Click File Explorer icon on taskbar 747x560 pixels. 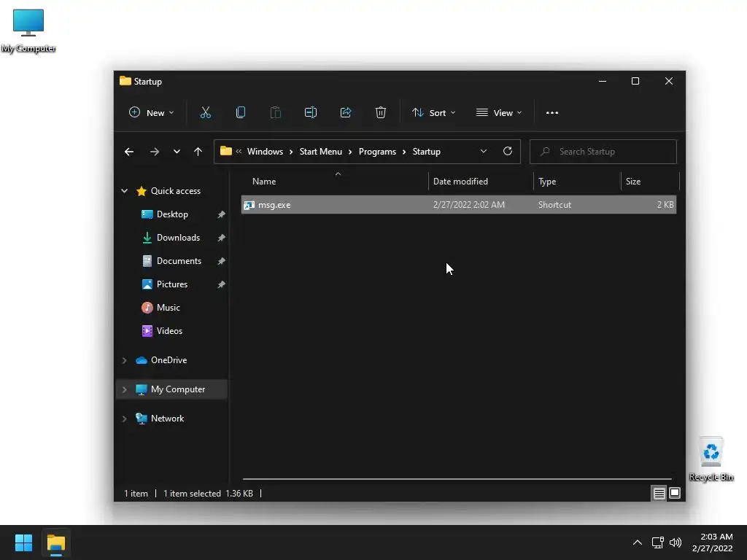tap(55, 543)
